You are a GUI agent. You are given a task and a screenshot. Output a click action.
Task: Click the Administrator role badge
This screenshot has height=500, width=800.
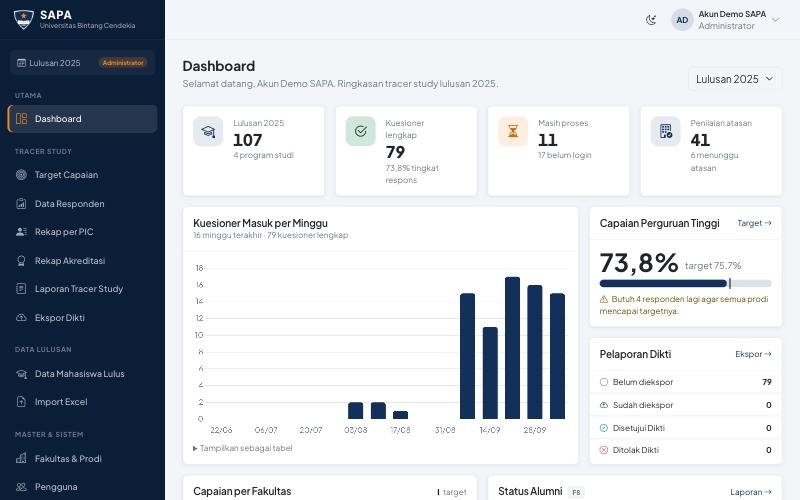coord(123,63)
